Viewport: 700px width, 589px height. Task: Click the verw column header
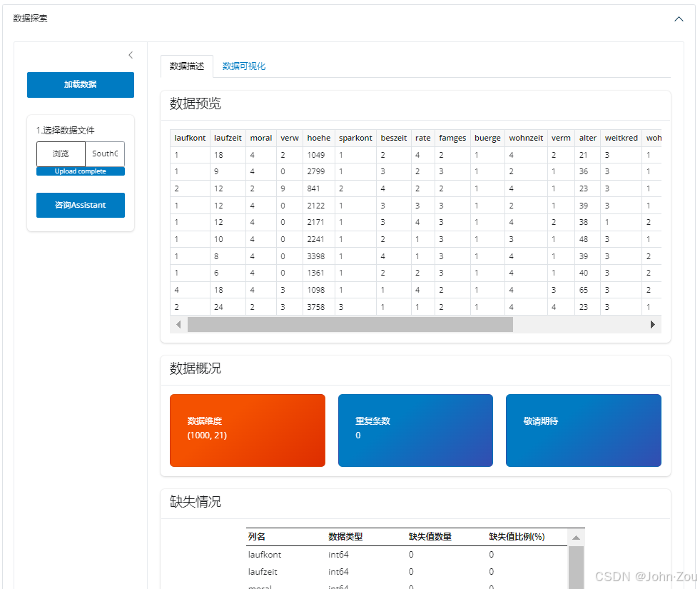[x=290, y=138]
